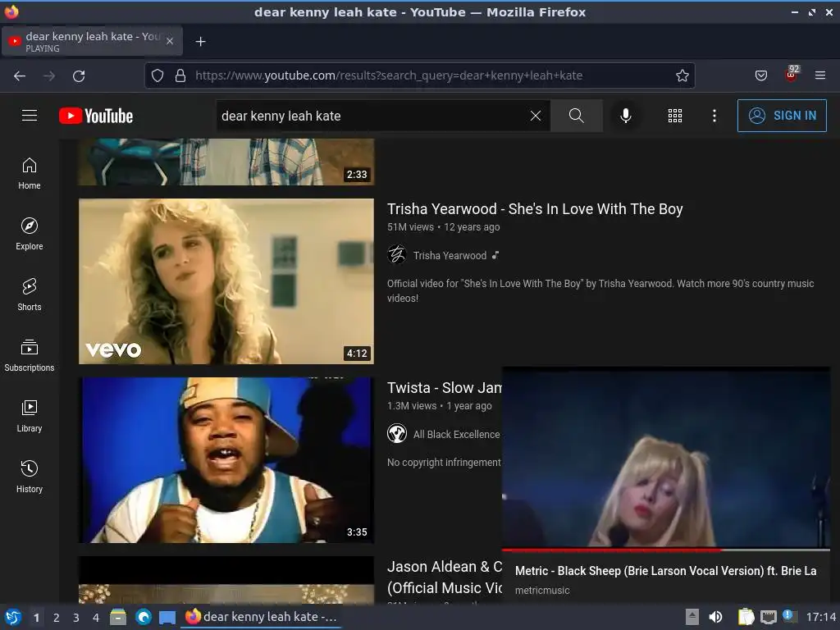Open Twista - Slow Jamz title link

coord(445,388)
